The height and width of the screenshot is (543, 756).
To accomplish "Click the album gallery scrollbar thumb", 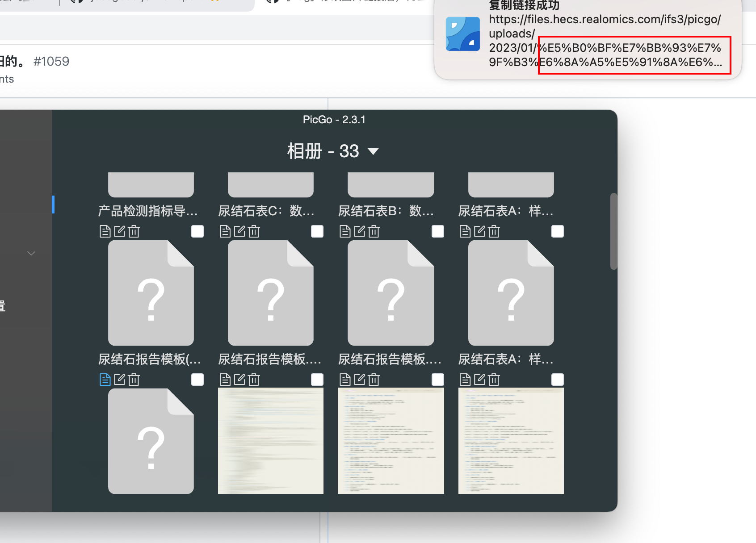I will pos(614,231).
